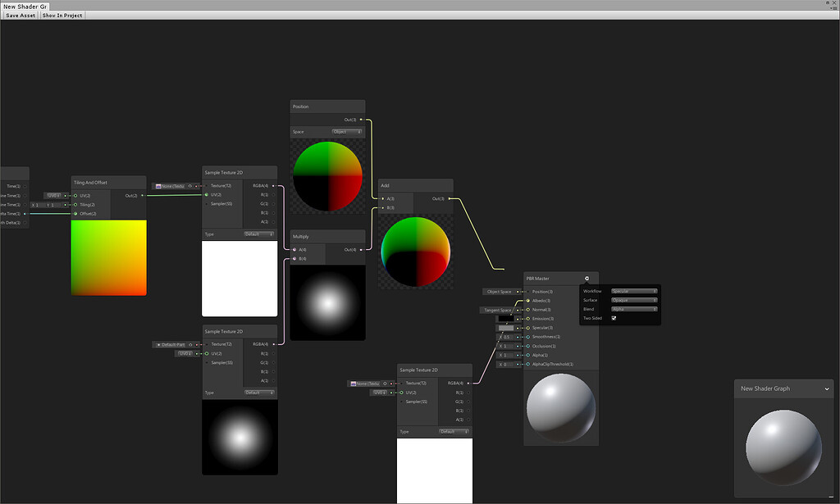Collapse the New Shader Graph preview chevron
840x504 pixels.
(x=827, y=389)
